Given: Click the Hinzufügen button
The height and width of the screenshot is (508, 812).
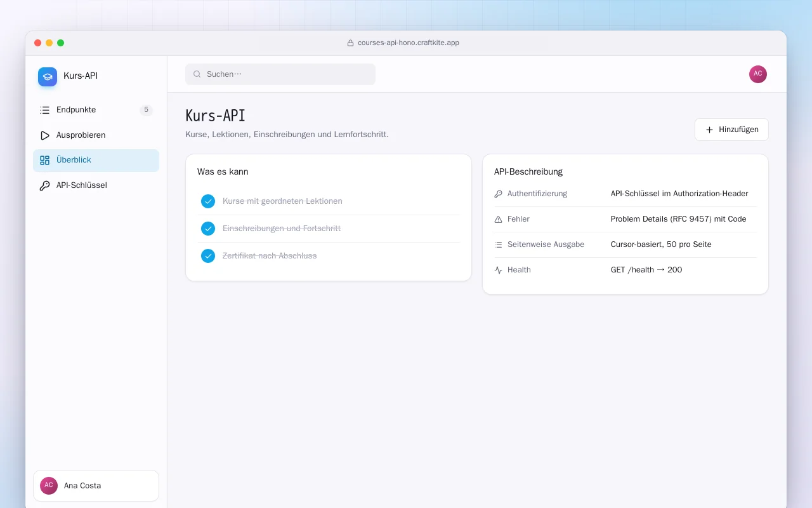Looking at the screenshot, I should 731,130.
